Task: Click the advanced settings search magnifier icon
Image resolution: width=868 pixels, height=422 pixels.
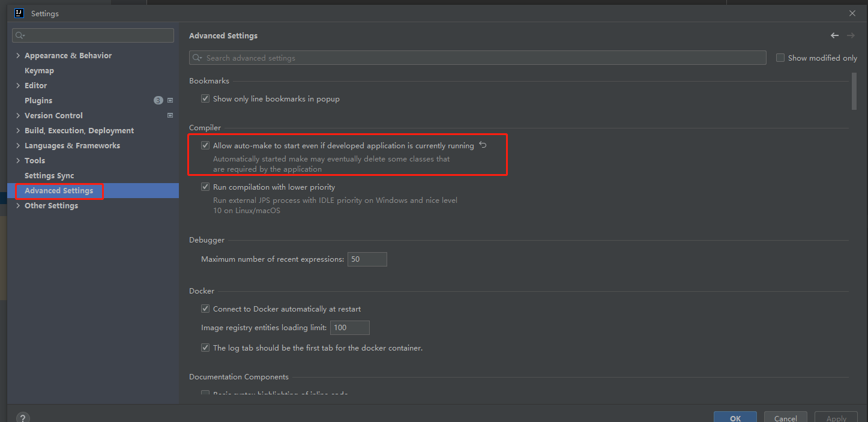Action: coord(197,58)
